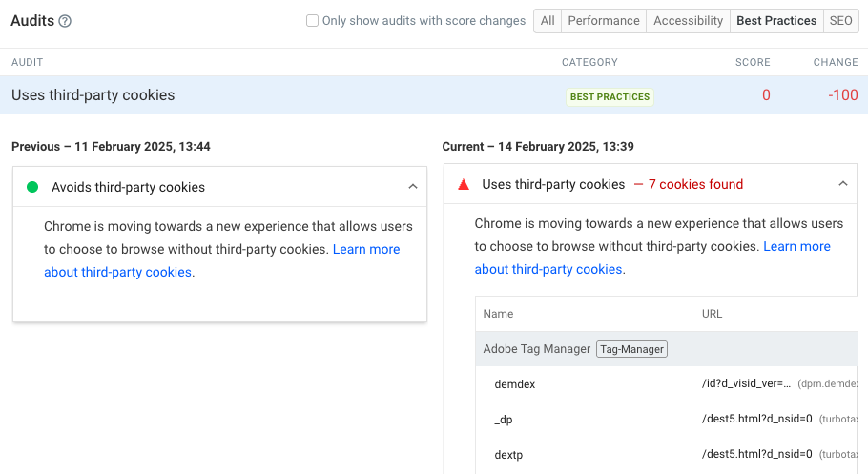Click the Adobe Tag Manager group row
This screenshot has width=868, height=474.
(536, 349)
